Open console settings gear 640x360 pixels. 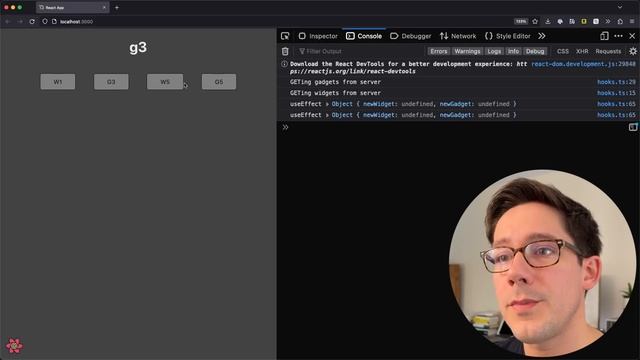[x=633, y=51]
